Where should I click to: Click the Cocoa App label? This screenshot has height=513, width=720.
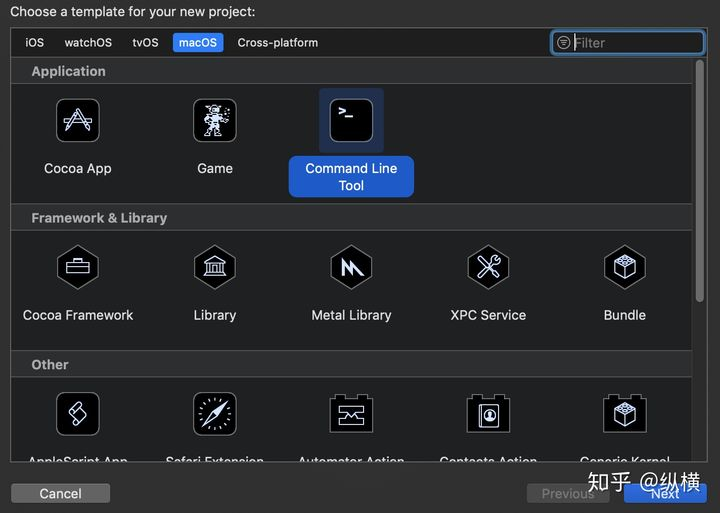pos(78,169)
